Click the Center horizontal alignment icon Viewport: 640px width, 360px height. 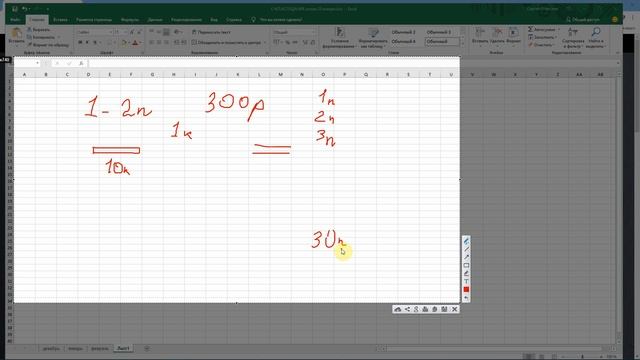pyautogui.click(x=159, y=42)
